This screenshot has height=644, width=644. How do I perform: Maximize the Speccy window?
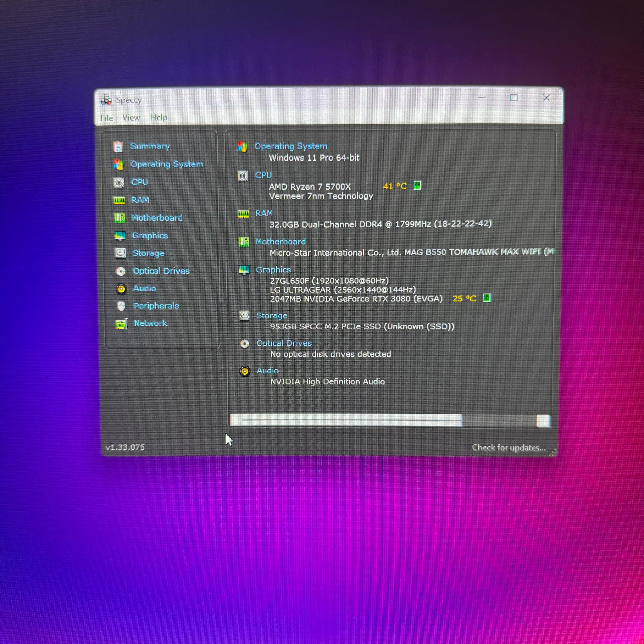(x=514, y=98)
